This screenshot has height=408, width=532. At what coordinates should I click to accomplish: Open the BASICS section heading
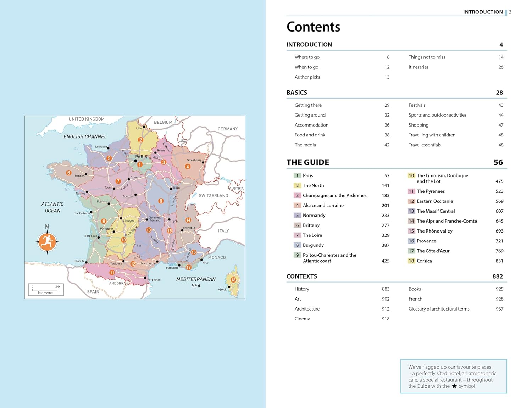(x=297, y=93)
